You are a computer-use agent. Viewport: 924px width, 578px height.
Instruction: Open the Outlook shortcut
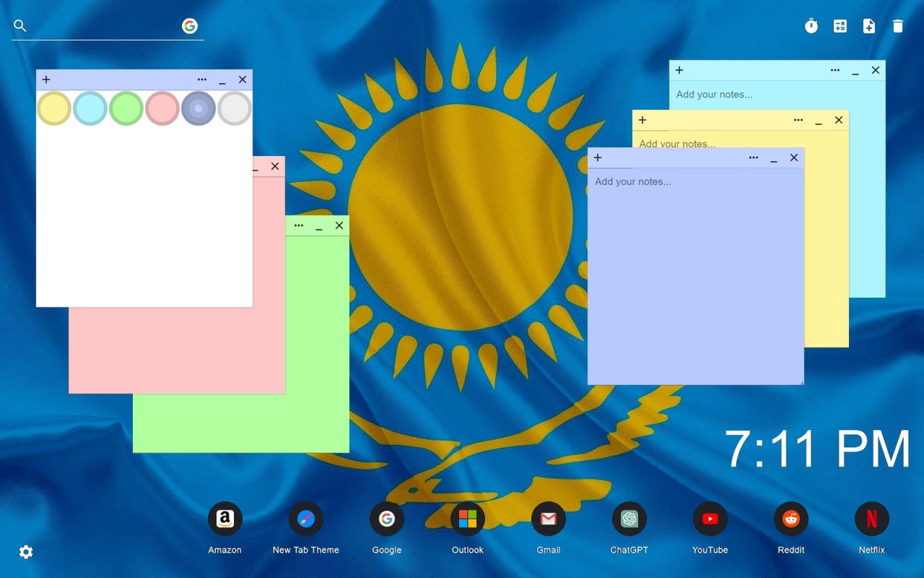tap(468, 519)
